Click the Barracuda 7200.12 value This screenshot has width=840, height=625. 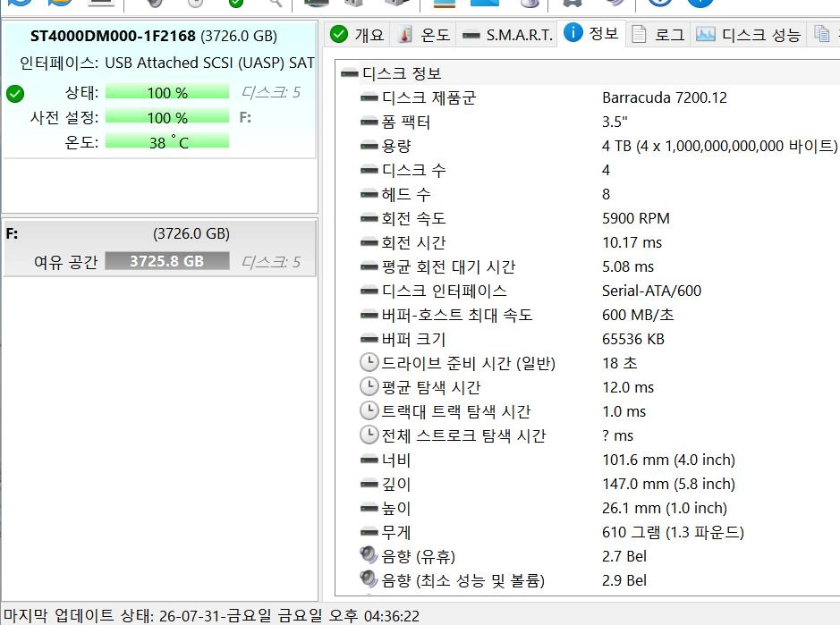tap(665, 98)
